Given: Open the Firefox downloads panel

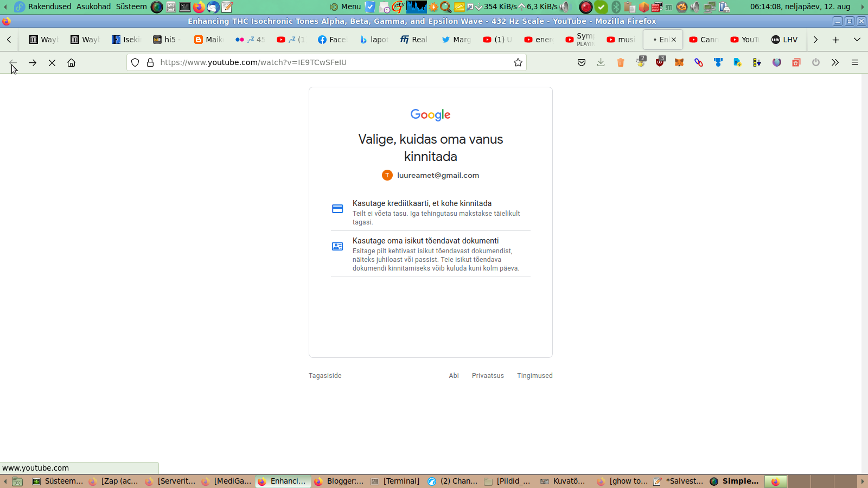Looking at the screenshot, I should click(x=601, y=62).
